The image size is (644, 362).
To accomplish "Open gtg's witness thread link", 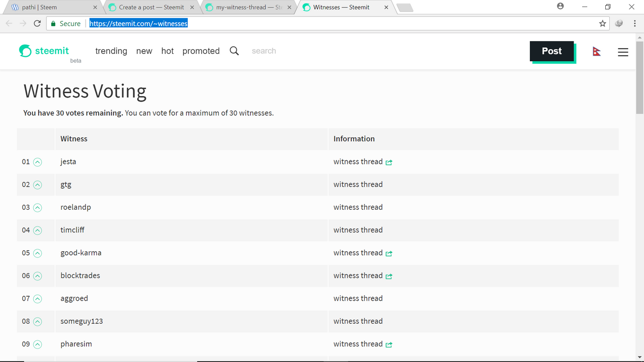I will [358, 185].
